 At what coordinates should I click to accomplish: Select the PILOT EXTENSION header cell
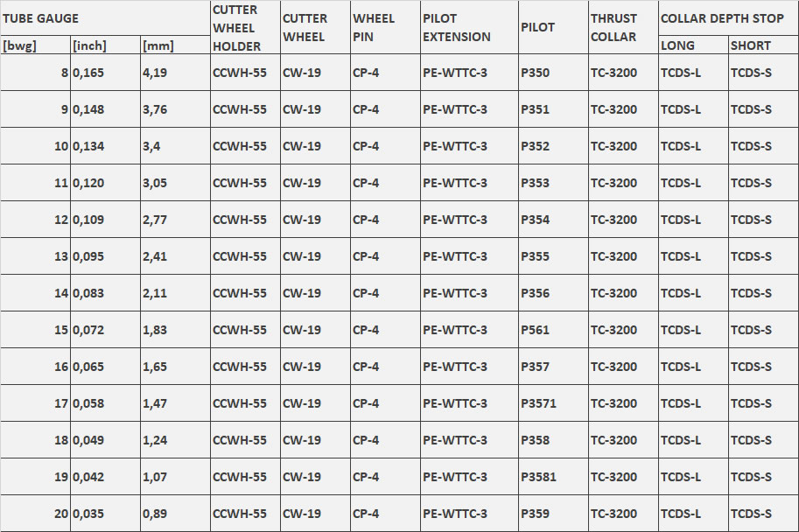pos(469,27)
